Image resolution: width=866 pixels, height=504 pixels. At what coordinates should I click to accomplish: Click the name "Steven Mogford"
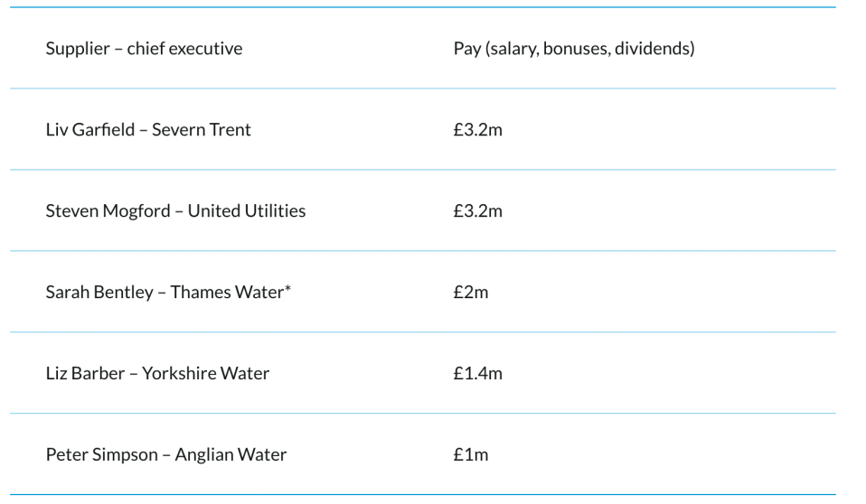click(x=106, y=211)
